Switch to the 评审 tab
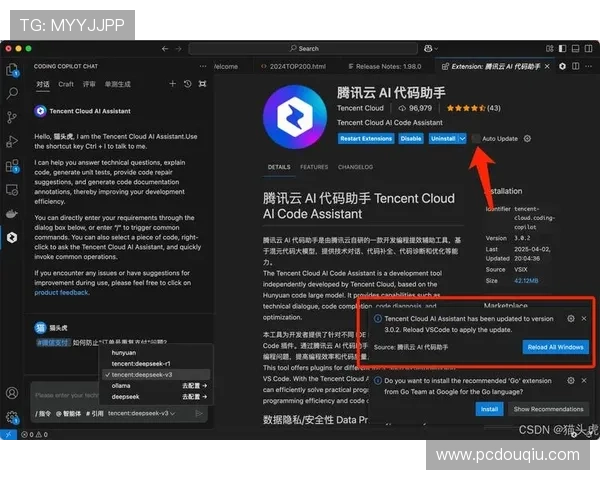The image size is (600, 480). click(x=89, y=84)
